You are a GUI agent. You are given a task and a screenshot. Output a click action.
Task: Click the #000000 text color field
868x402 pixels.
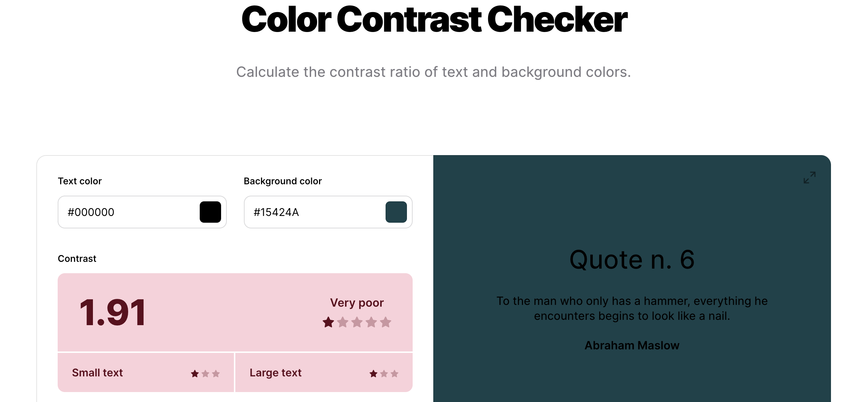pos(142,212)
